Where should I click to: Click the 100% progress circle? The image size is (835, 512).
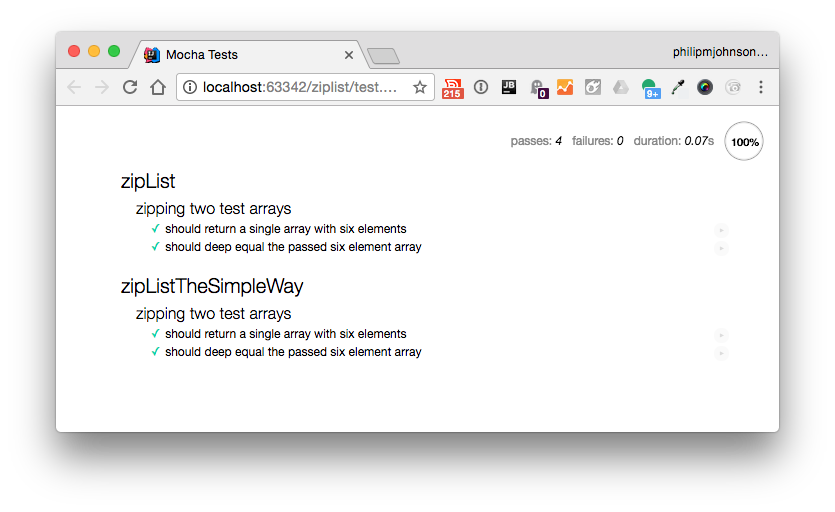(x=744, y=142)
